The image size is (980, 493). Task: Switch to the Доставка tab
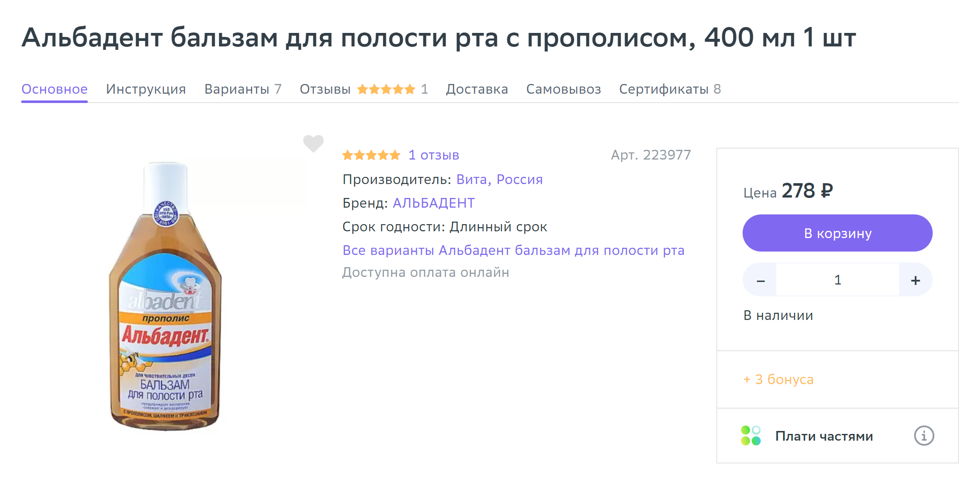[477, 89]
